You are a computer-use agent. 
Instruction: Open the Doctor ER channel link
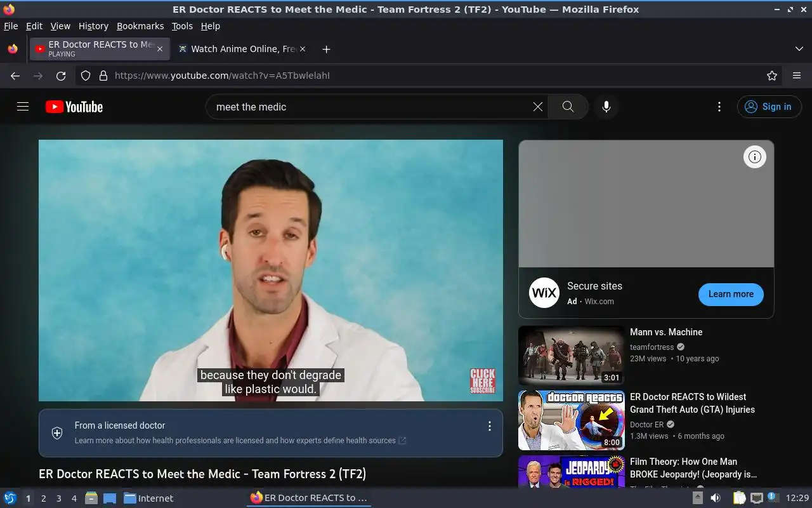646,424
